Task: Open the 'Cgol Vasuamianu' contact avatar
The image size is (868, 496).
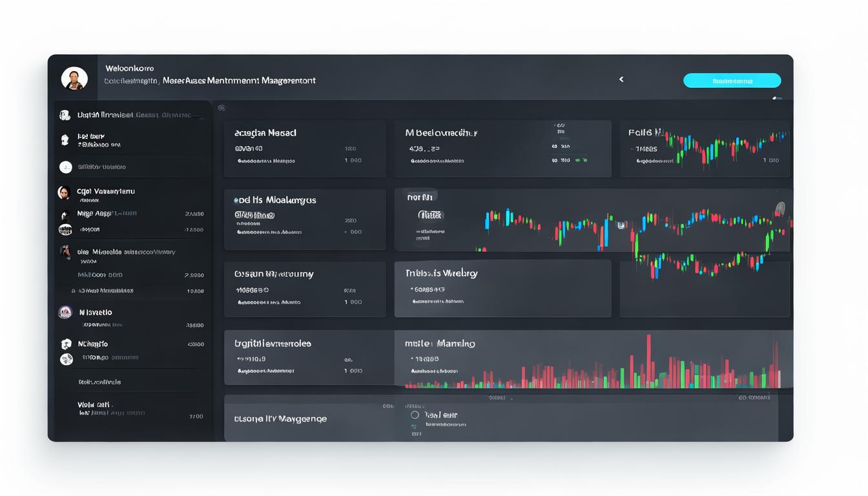Action: pos(64,192)
